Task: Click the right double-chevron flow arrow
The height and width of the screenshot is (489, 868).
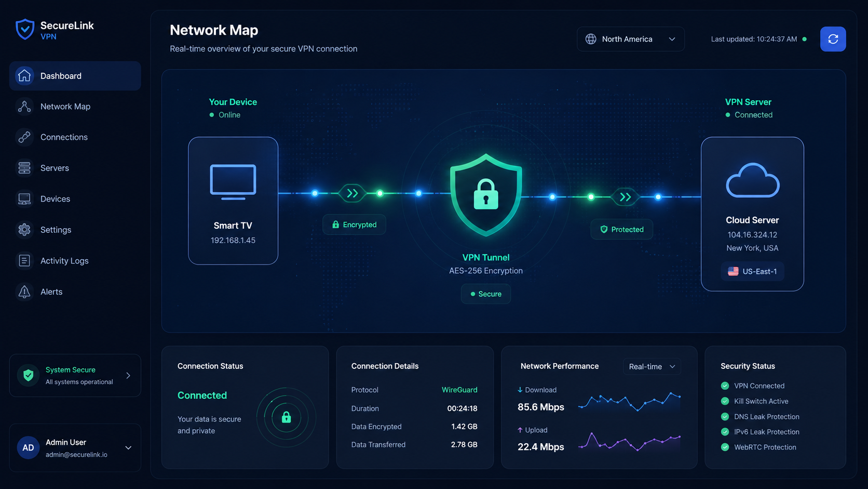Action: point(625,197)
